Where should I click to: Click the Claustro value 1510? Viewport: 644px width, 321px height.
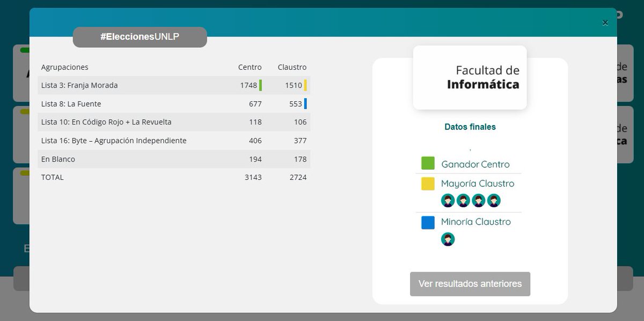pos(294,85)
